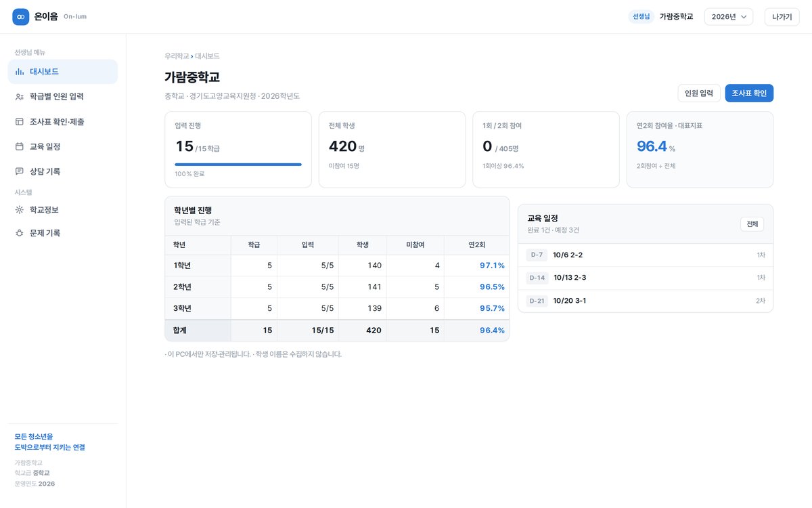Open 문제 기록 sidebar entry

[x=63, y=233]
